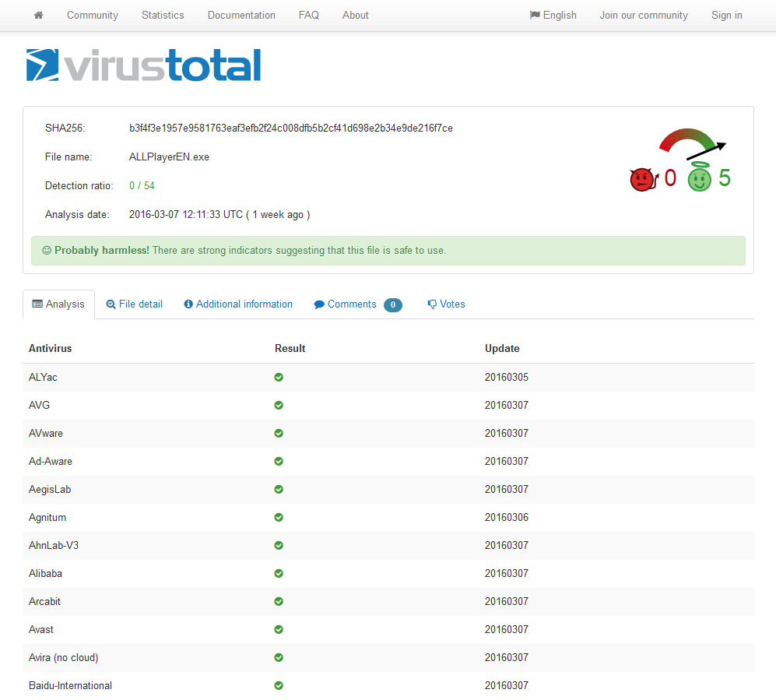This screenshot has width=776, height=700.
Task: Click the Antivirus column header
Action: [50, 349]
